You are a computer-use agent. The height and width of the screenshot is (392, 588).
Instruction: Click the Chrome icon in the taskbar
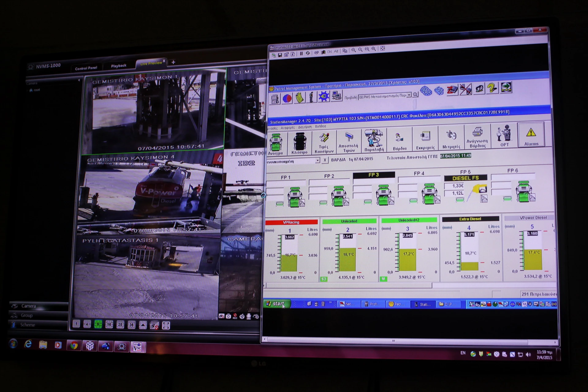[x=74, y=345]
